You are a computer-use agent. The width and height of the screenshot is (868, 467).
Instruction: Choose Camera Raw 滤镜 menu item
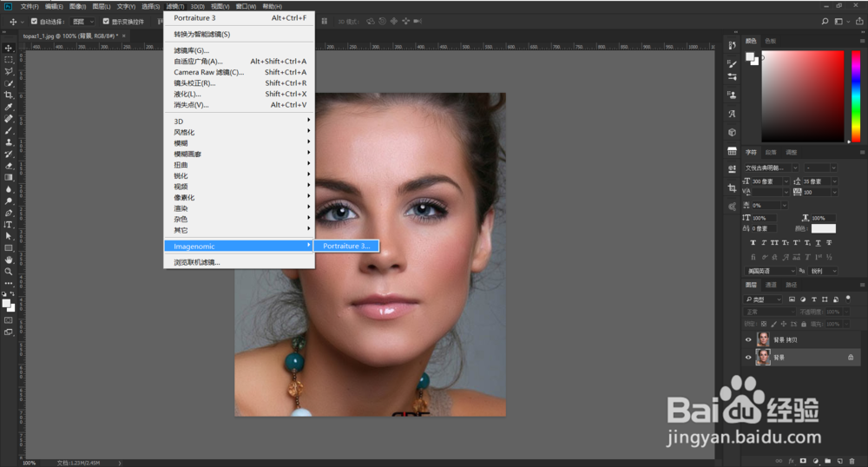pos(240,73)
